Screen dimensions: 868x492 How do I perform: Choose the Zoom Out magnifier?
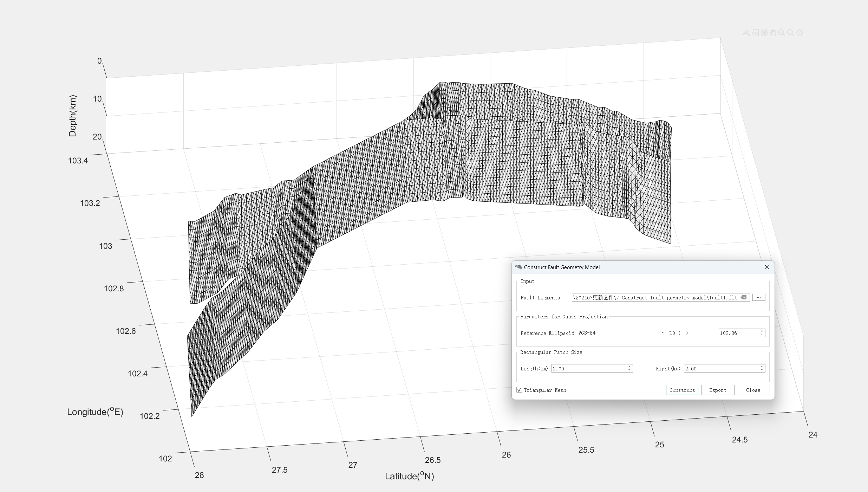coord(791,33)
